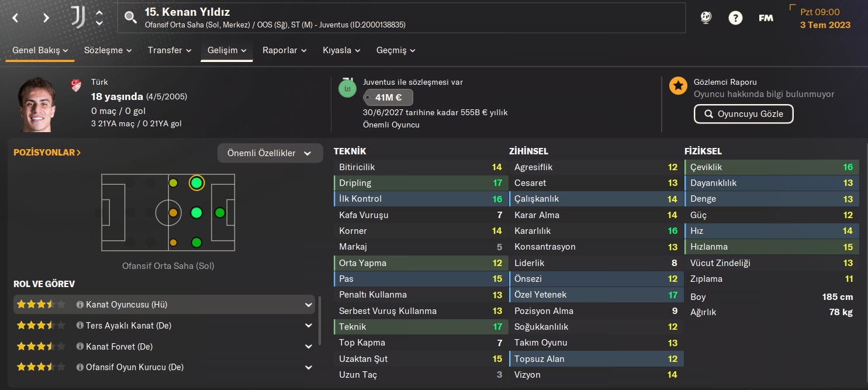Click the Turkish federation badge icon
868x390 pixels.
pos(75,86)
